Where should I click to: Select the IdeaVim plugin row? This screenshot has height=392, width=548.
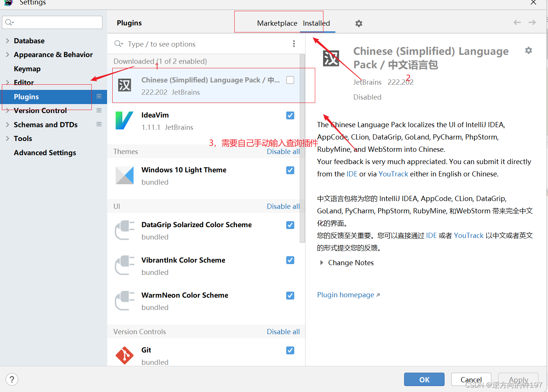[x=204, y=121]
